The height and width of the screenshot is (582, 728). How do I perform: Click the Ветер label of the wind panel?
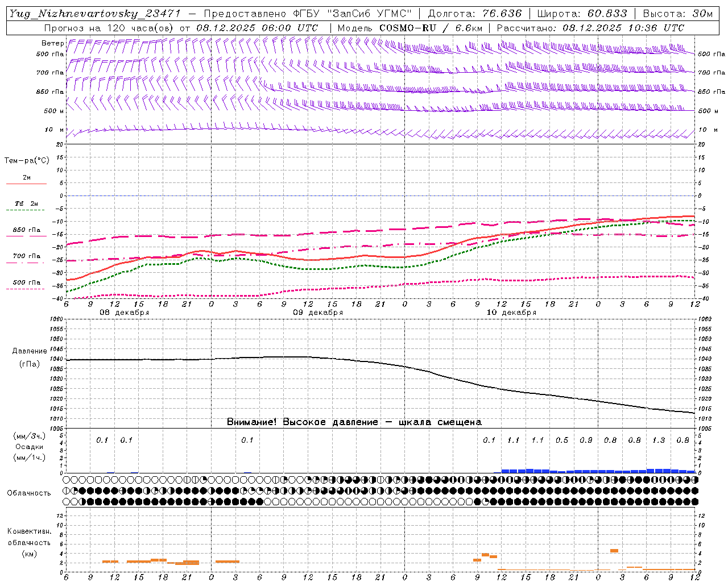(52, 43)
